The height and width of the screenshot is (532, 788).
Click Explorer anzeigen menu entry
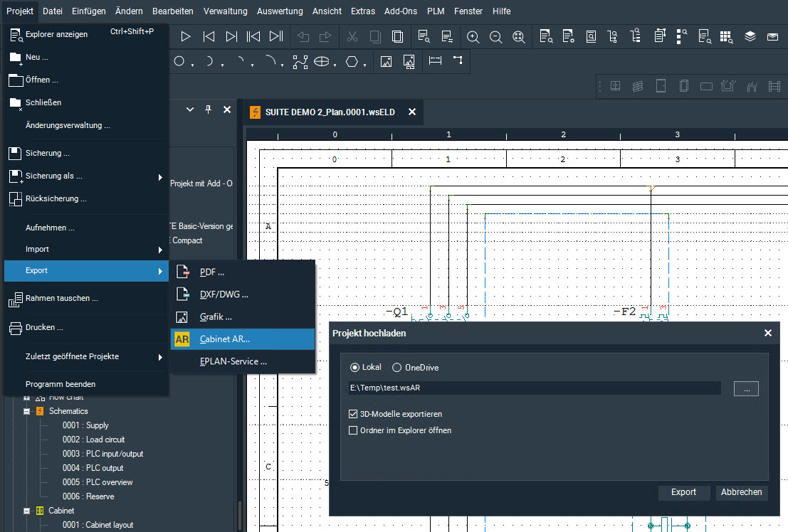(86, 34)
